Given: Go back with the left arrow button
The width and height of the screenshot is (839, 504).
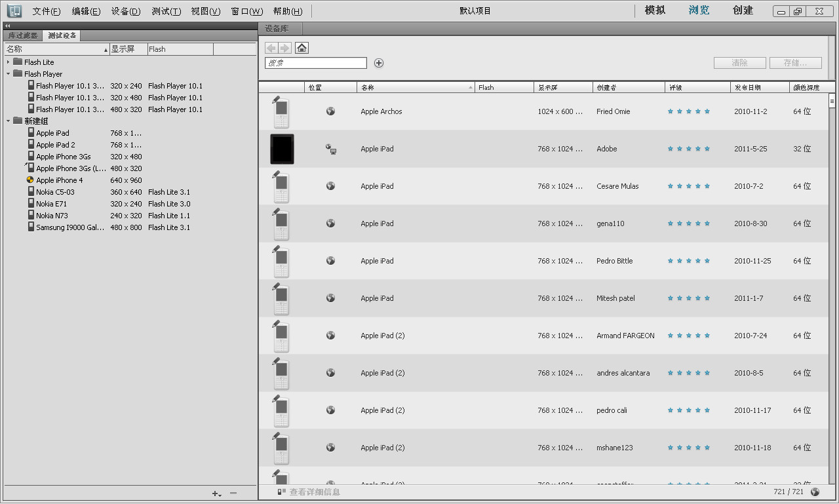Looking at the screenshot, I should 271,48.
